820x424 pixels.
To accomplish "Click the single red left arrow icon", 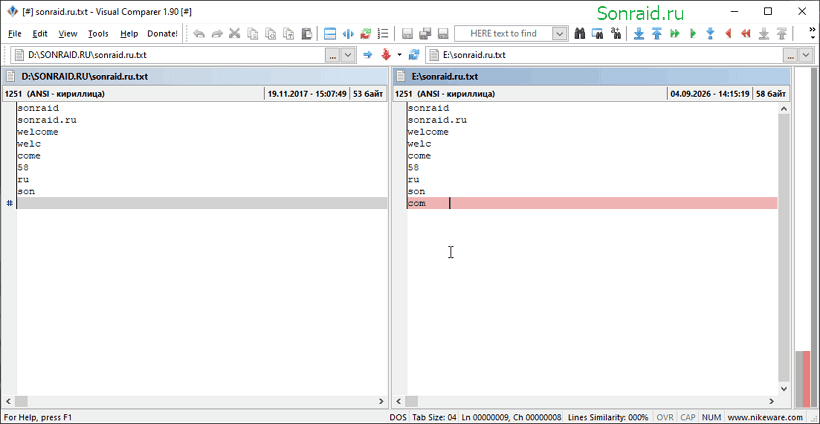I will tap(728, 34).
